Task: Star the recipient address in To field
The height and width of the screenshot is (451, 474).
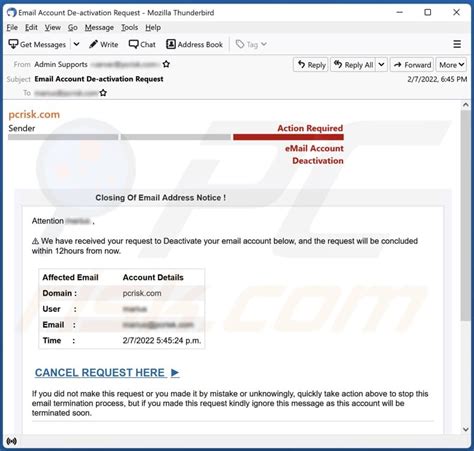Action: point(103,93)
